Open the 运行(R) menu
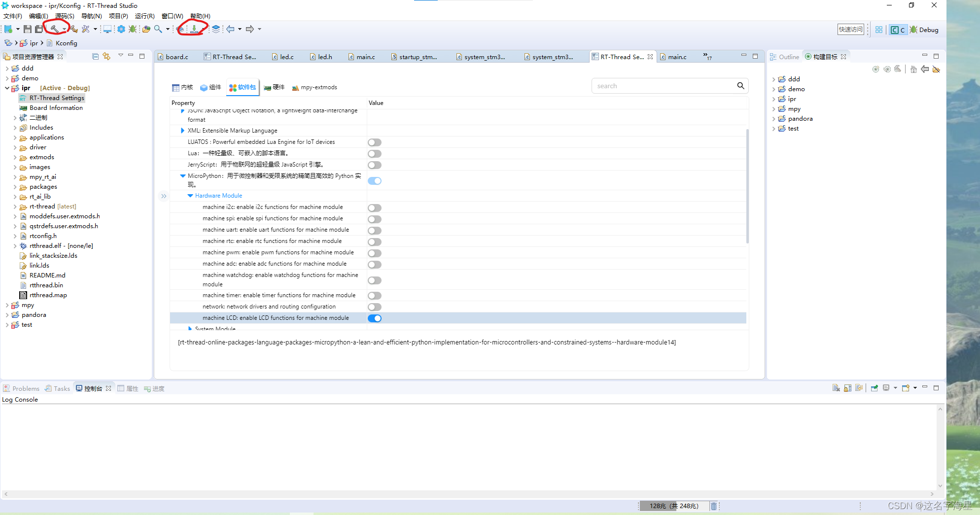This screenshot has width=980, height=515. (x=145, y=16)
